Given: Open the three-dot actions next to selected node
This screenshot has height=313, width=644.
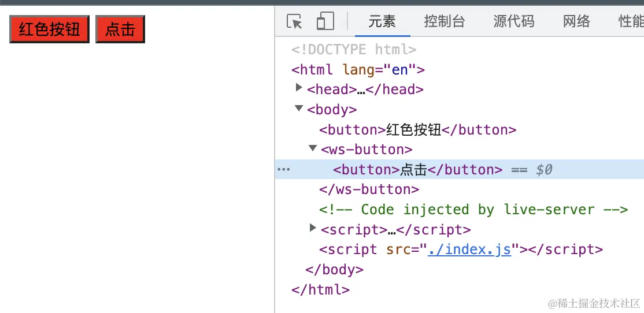Looking at the screenshot, I should tap(283, 169).
